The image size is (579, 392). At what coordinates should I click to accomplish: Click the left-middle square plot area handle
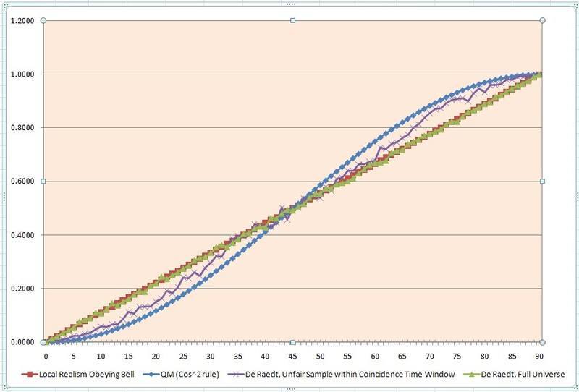(x=43, y=182)
